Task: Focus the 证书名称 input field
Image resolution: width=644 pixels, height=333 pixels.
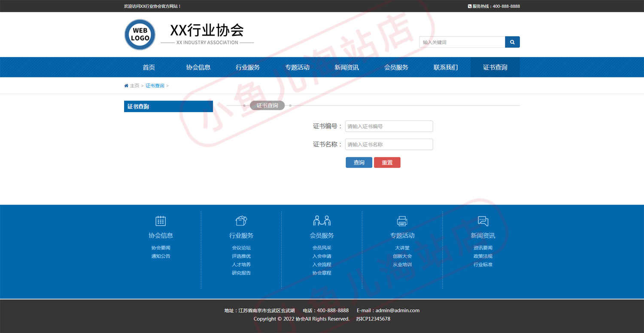Action: 389,144
